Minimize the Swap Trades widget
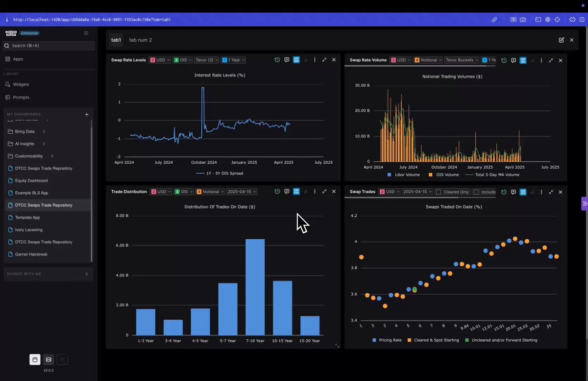This screenshot has width=588, height=381. pyautogui.click(x=551, y=192)
